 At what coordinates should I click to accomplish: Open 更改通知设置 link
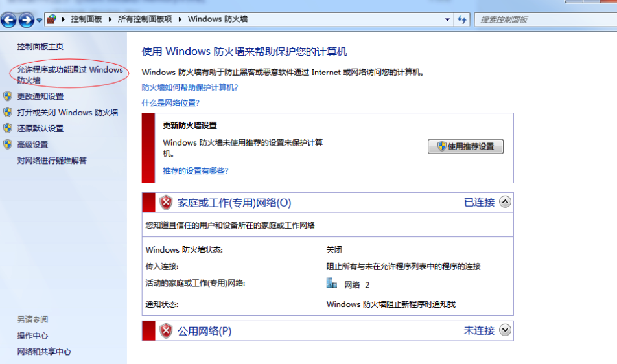(x=40, y=97)
